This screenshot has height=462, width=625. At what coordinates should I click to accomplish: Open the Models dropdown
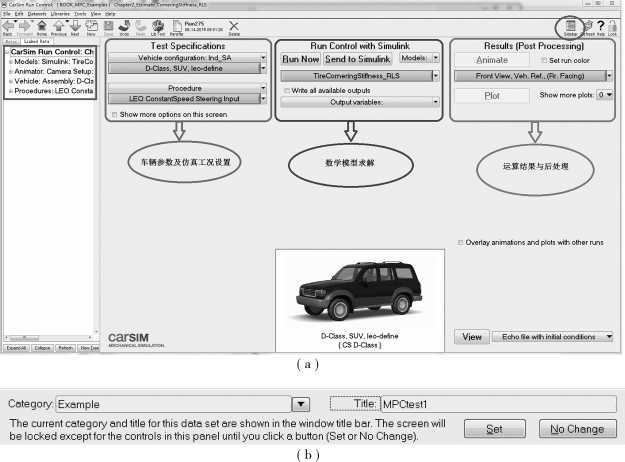[x=436, y=58]
